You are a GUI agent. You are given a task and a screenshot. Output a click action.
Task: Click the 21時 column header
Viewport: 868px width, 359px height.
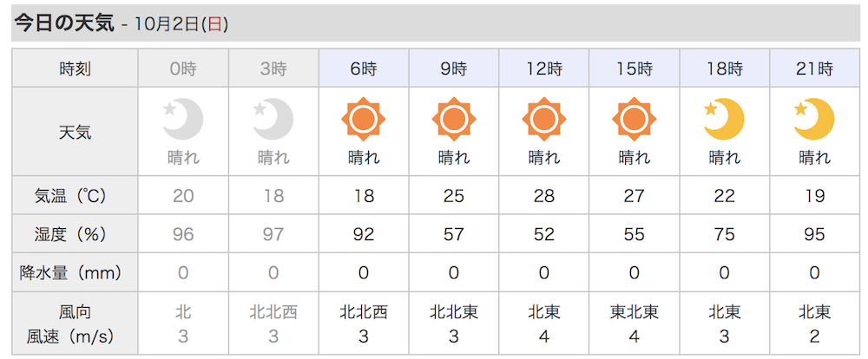coord(814,68)
